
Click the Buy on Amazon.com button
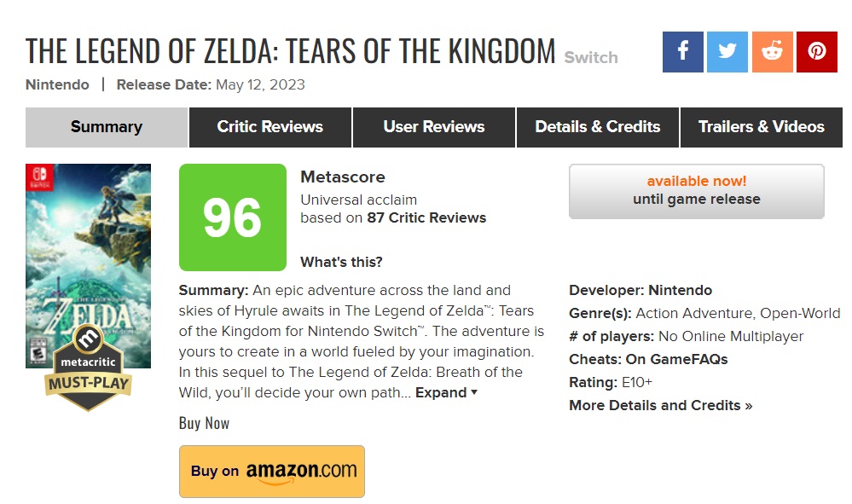pyautogui.click(x=272, y=472)
